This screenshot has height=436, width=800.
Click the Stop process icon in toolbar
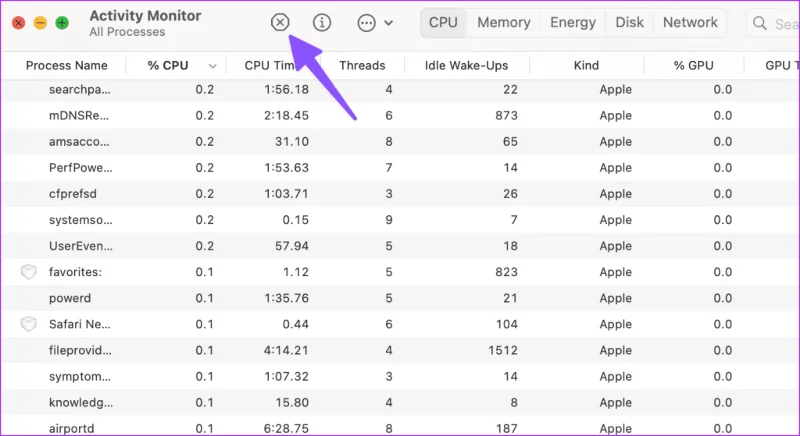coord(280,22)
